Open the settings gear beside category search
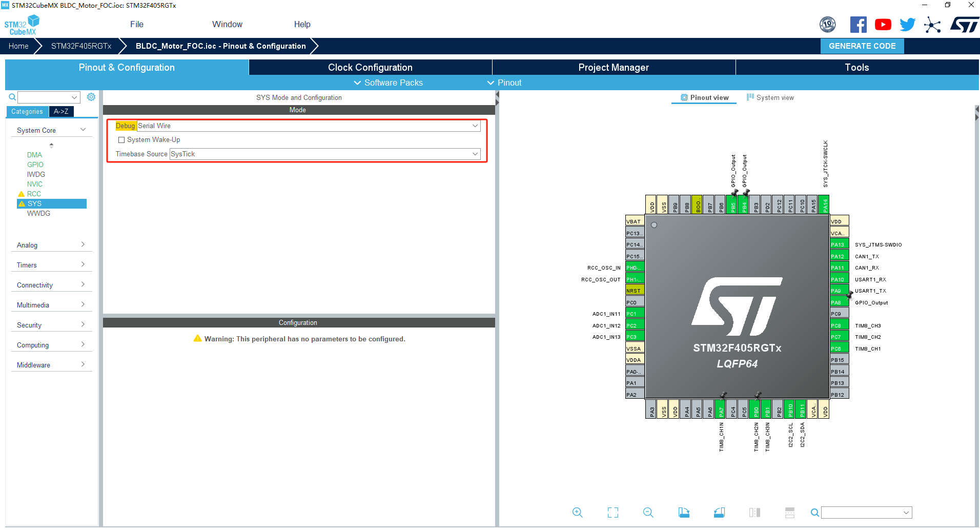This screenshot has width=980, height=532. [x=91, y=97]
